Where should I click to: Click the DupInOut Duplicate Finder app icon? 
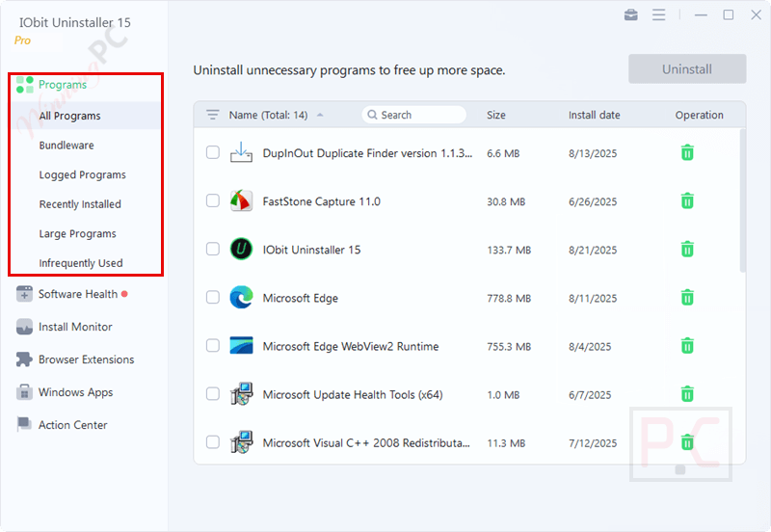(242, 152)
